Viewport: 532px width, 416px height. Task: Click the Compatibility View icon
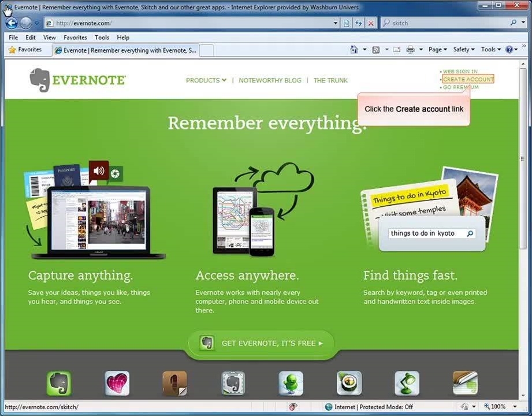[x=347, y=23]
